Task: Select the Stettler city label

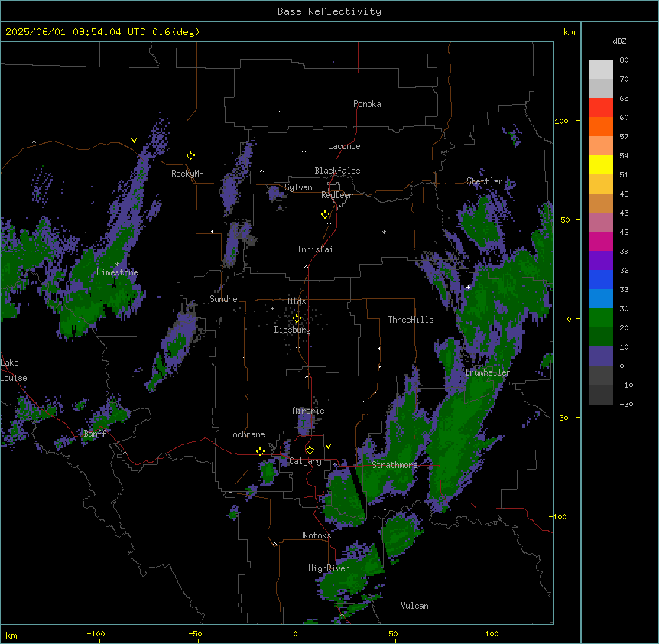Action: pyautogui.click(x=485, y=181)
